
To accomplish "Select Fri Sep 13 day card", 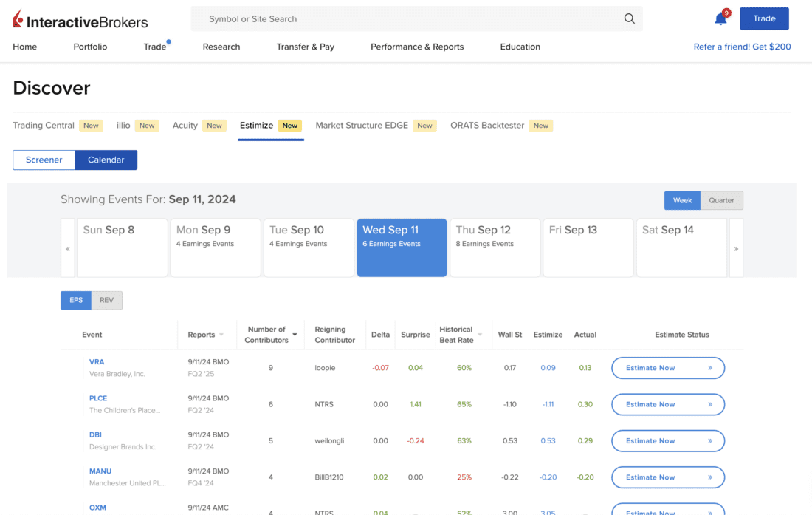I will point(588,248).
